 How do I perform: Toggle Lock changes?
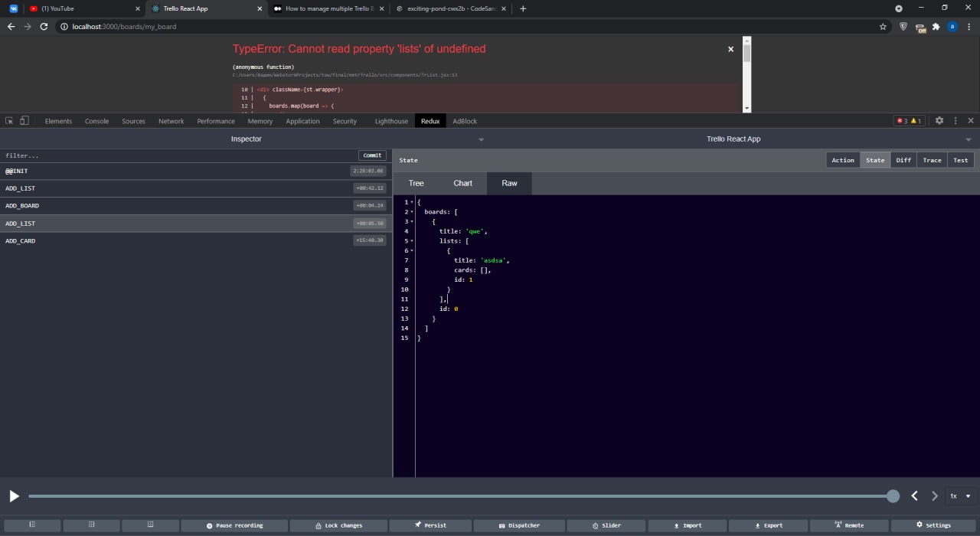338,525
